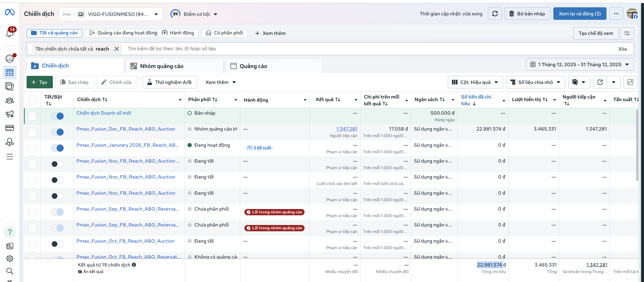
Task: Enable the Pmax_Fusion_Oct_FB_Reach_ABO_Auction campaign toggle
Action: [x=57, y=244]
